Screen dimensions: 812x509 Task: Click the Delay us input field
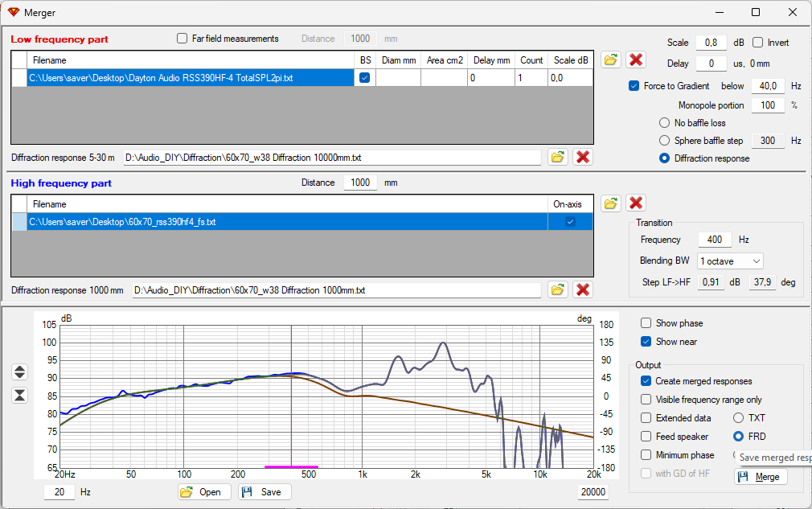pyautogui.click(x=711, y=64)
